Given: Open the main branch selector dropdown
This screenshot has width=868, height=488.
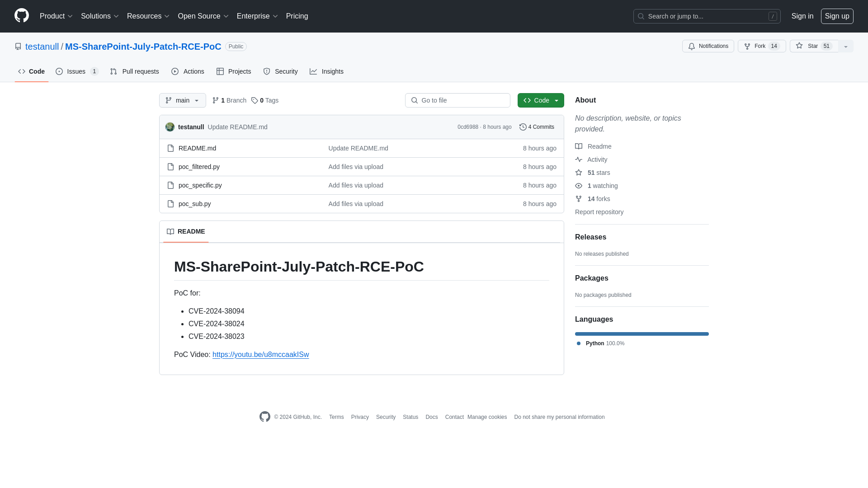Looking at the screenshot, I should 183,100.
